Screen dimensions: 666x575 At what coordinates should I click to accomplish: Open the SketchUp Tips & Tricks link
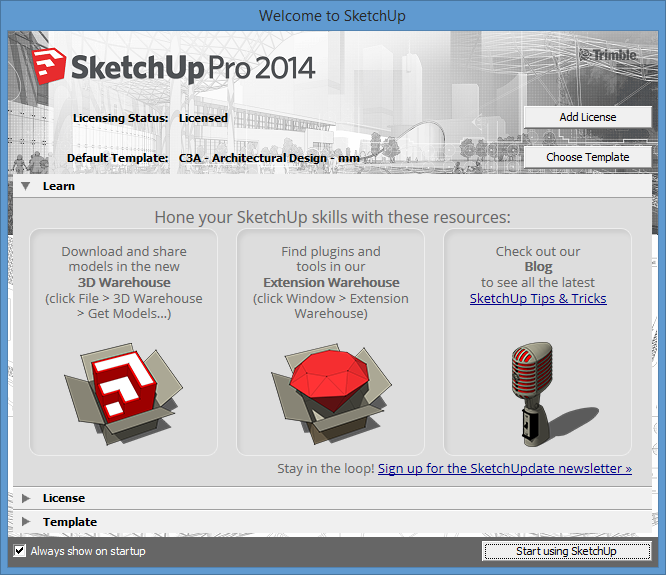538,299
